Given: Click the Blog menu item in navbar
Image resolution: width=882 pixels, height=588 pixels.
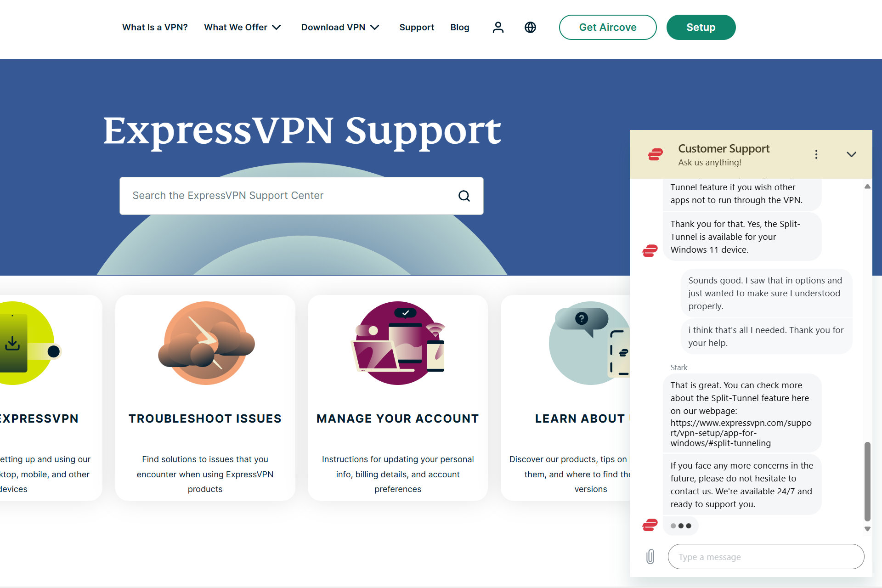Looking at the screenshot, I should click(460, 27).
